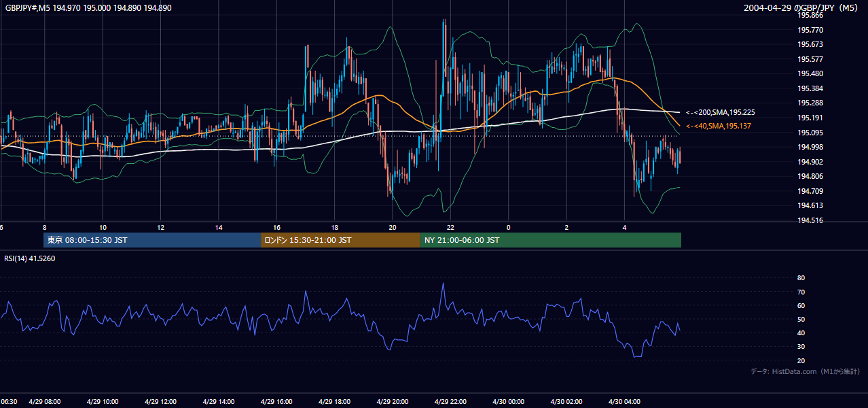This screenshot has height=408, width=868.
Task: Click hour label 22 under the price chart
Action: [450, 227]
